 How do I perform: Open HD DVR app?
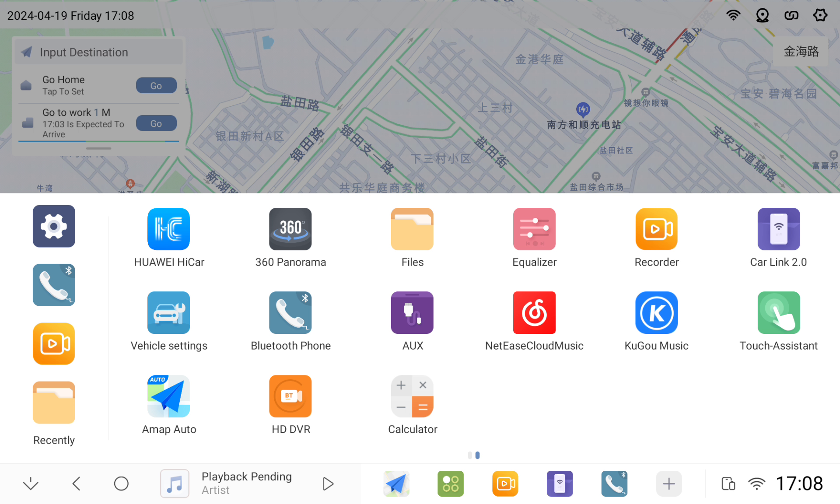coord(290,396)
